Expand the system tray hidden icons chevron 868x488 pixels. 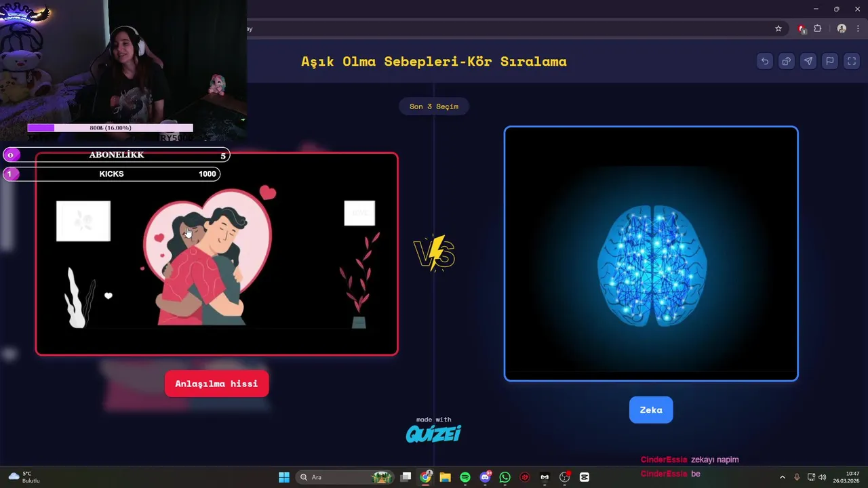tap(782, 477)
